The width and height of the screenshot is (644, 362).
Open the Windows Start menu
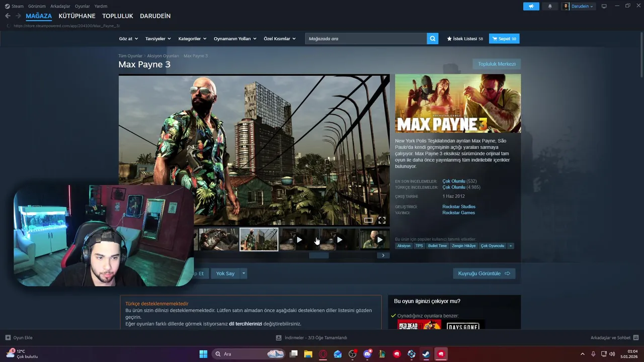[203, 354]
